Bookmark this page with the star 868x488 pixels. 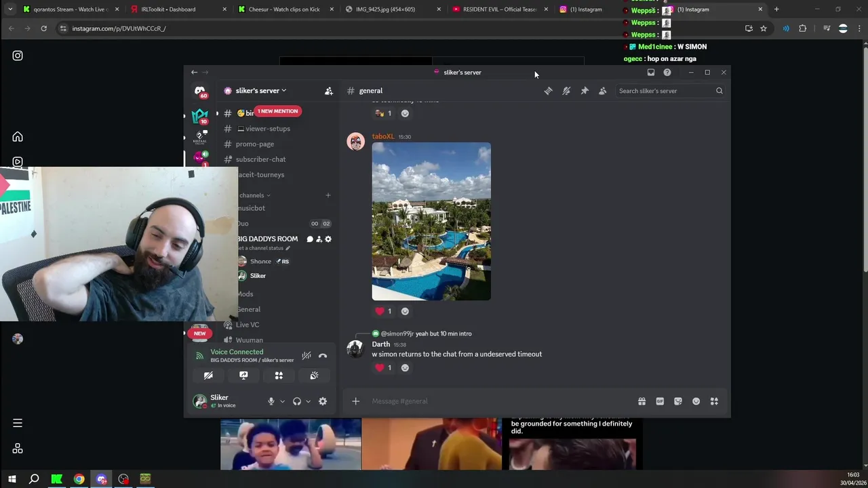(x=764, y=28)
